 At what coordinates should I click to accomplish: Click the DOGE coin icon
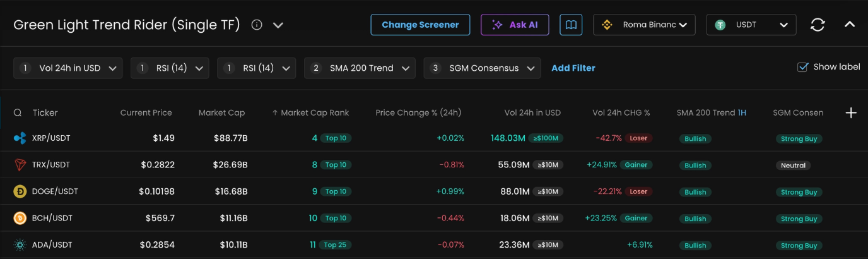(x=20, y=191)
